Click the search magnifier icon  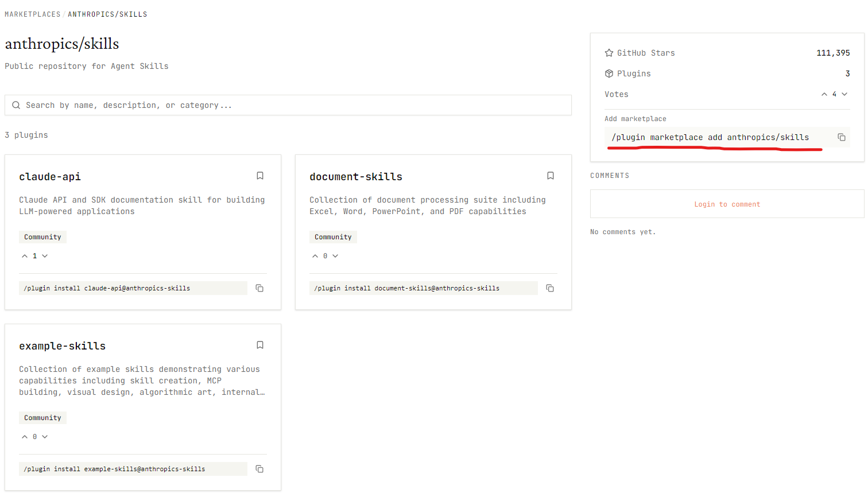[16, 105]
